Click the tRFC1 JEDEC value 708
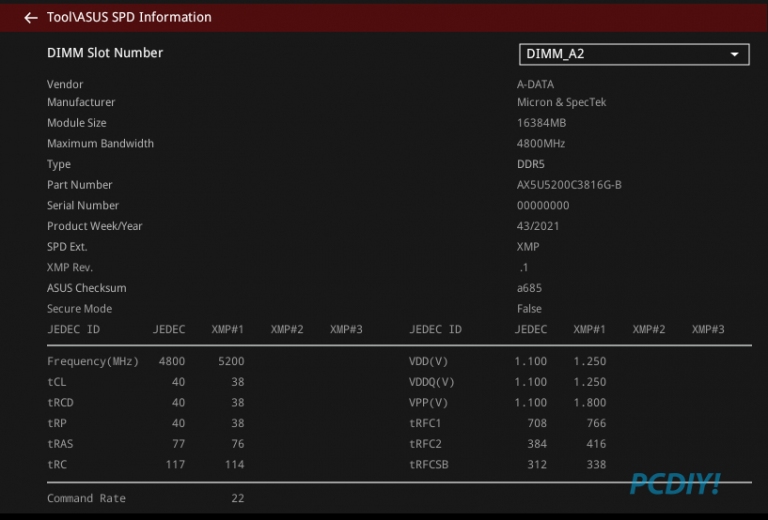 coord(537,423)
